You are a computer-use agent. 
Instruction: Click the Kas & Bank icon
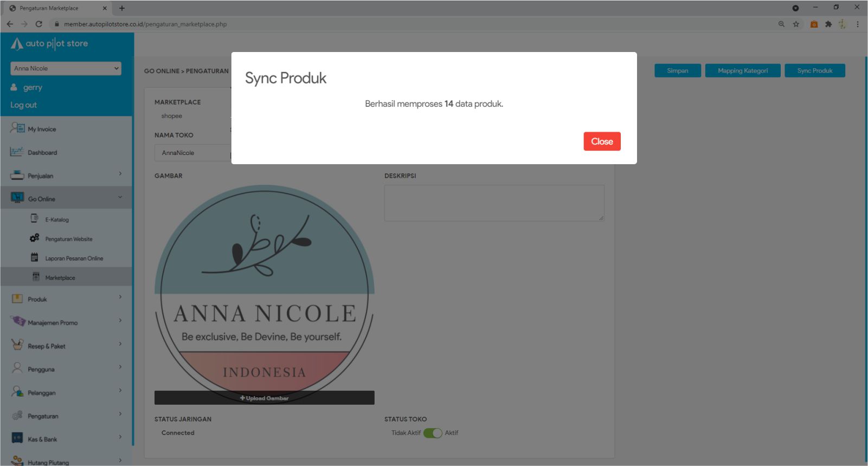point(17,438)
